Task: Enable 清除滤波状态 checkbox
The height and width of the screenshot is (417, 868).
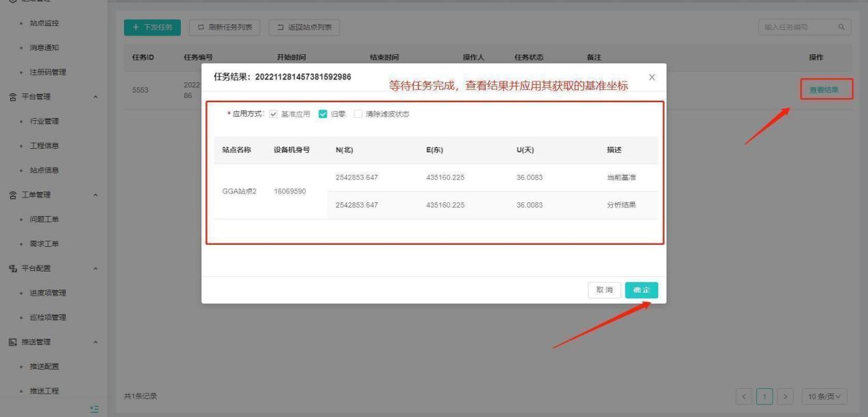Action: click(x=358, y=115)
